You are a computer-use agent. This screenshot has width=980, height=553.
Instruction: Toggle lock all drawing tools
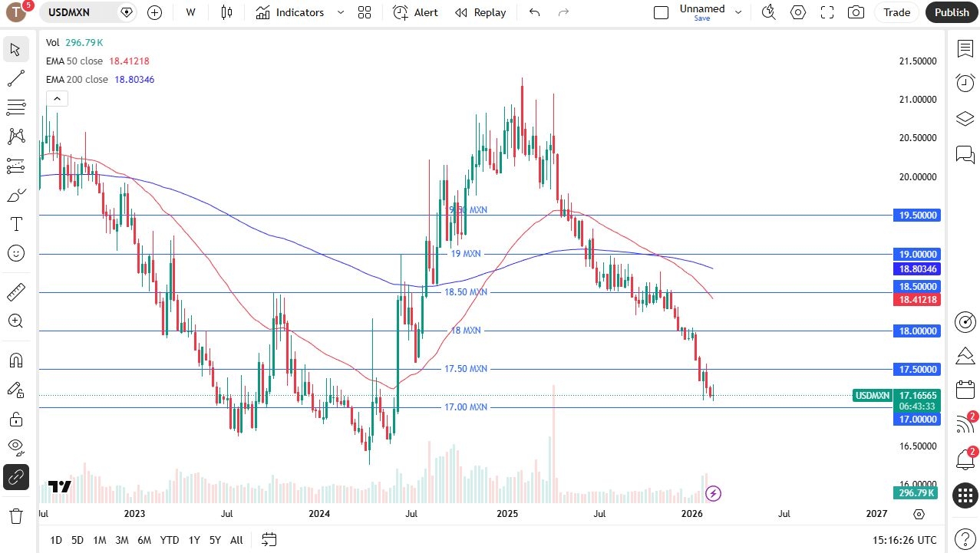point(15,419)
